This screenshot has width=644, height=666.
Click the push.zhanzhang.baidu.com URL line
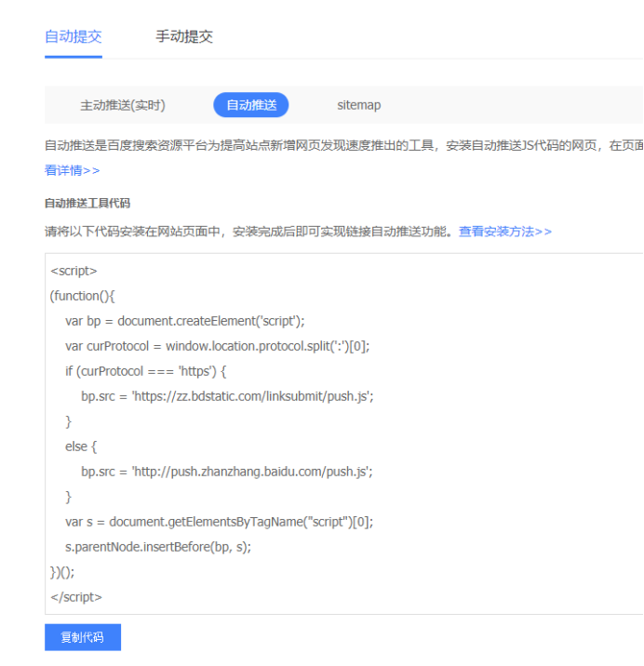click(226, 472)
